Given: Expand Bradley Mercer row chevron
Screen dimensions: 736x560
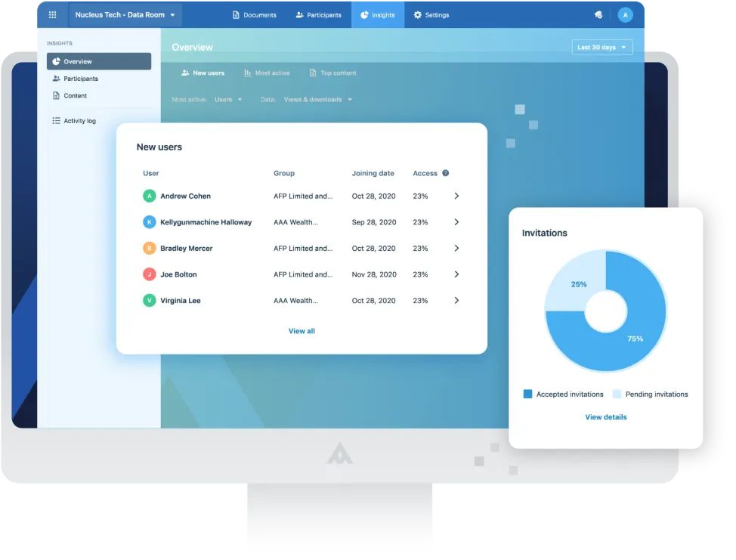Looking at the screenshot, I should 456,249.
